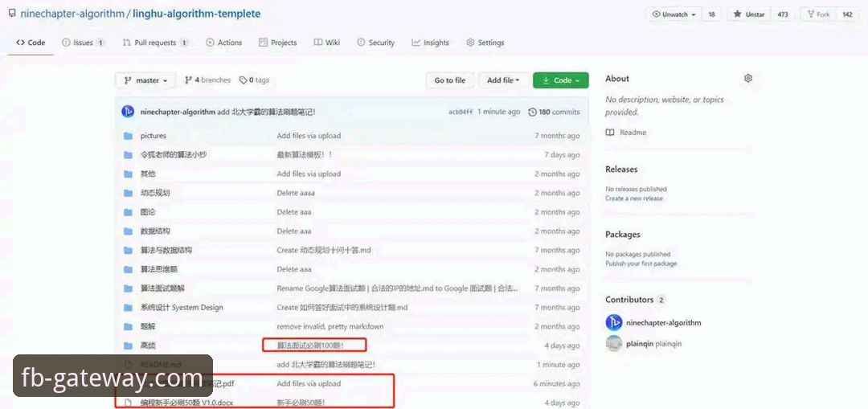Screen dimensions: 868x409
Task: Open the 令狐老师的算法小抄 folder
Action: [174, 155]
